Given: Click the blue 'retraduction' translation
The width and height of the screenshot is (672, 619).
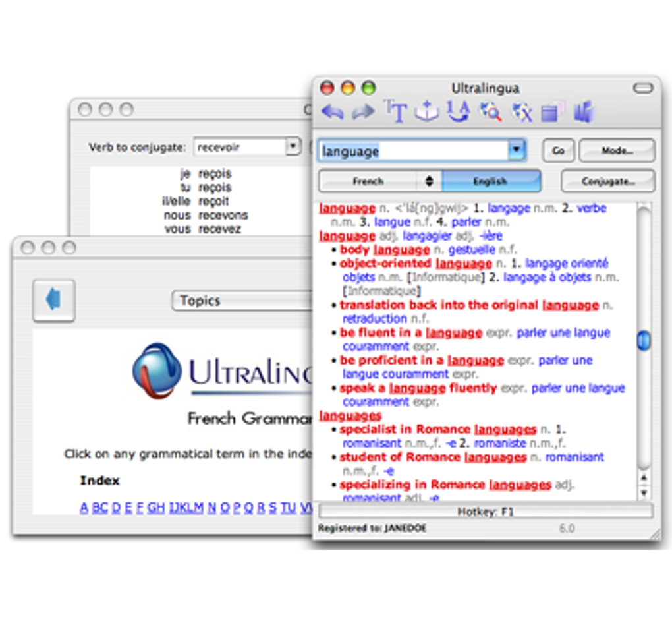Looking at the screenshot, I should point(375,318).
